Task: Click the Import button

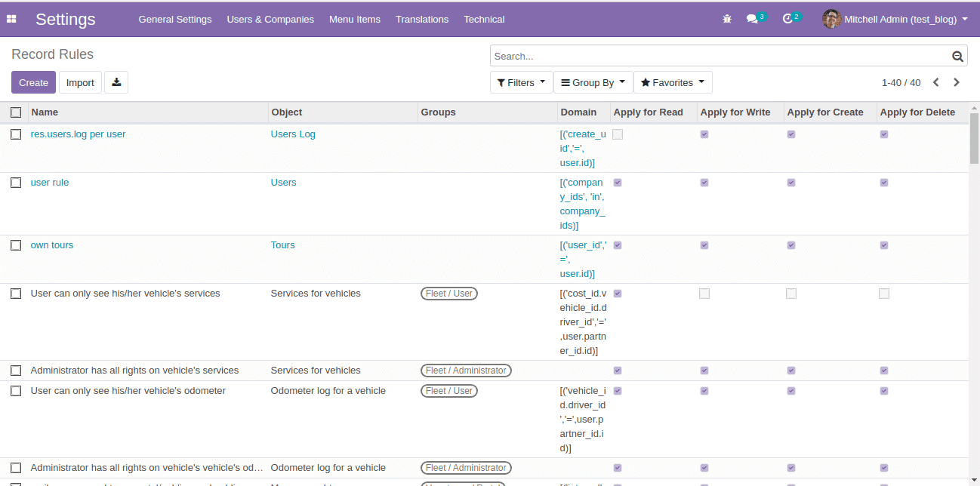Action: [80, 82]
